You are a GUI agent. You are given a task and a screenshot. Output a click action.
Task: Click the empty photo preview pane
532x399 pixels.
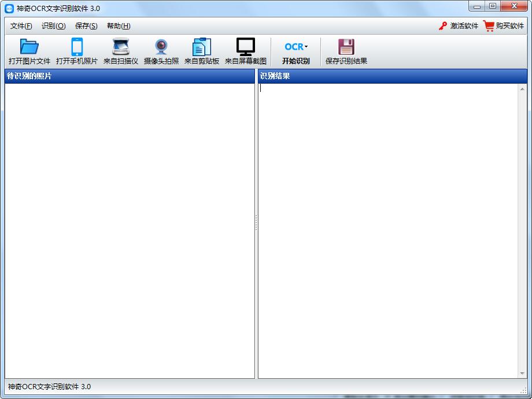pyautogui.click(x=130, y=231)
